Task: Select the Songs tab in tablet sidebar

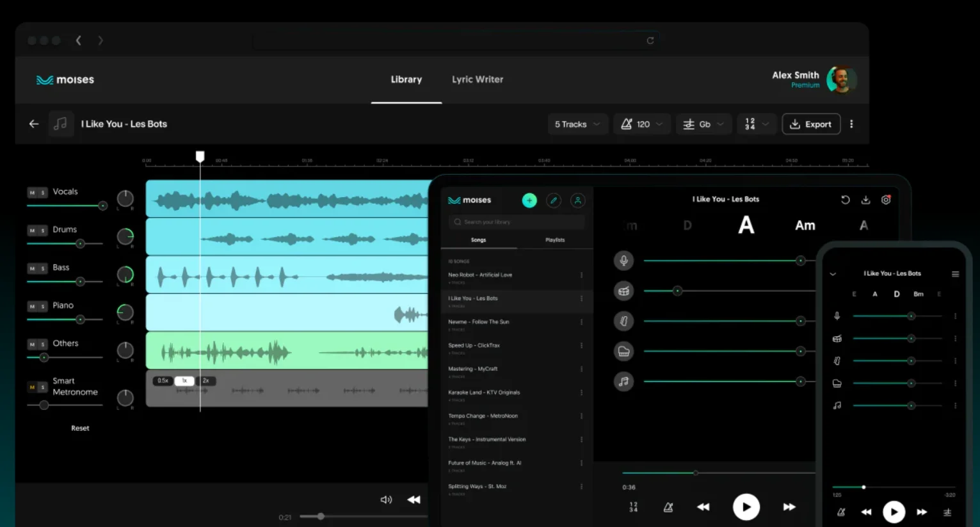Action: tap(479, 240)
